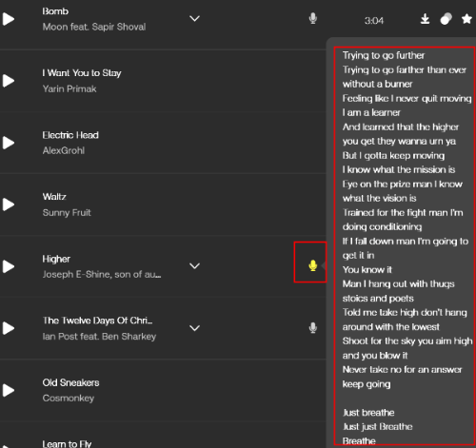Play Old Sneakers by Cosmonkey
This screenshot has height=448, width=476.
[x=9, y=390]
